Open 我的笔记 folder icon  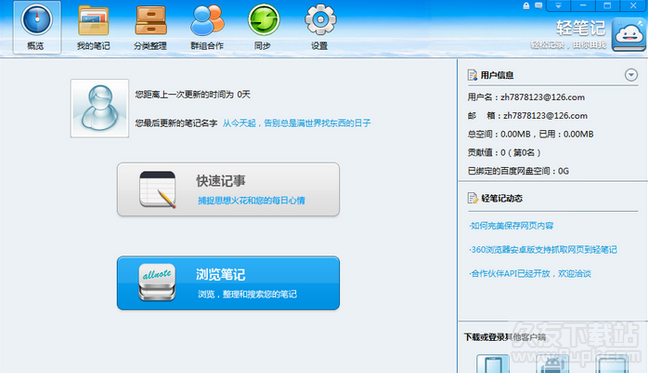click(93, 21)
